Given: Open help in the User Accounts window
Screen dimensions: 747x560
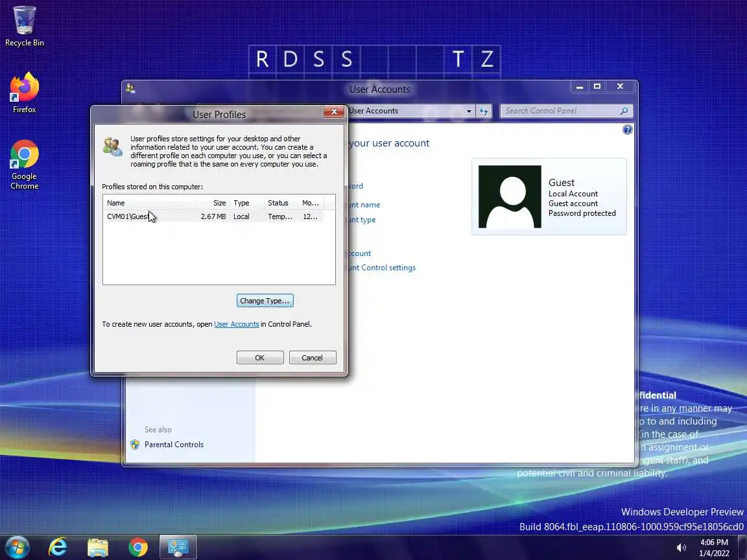Looking at the screenshot, I should (x=628, y=130).
